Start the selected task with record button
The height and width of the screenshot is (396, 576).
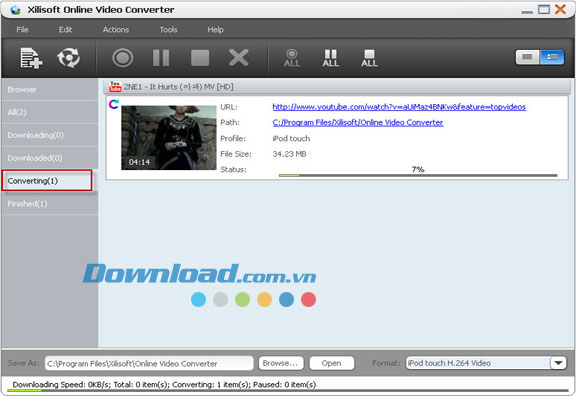pyautogui.click(x=123, y=58)
